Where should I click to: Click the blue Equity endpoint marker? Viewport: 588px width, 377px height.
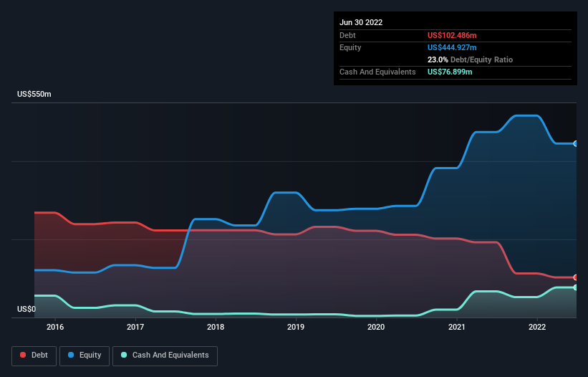pos(576,143)
